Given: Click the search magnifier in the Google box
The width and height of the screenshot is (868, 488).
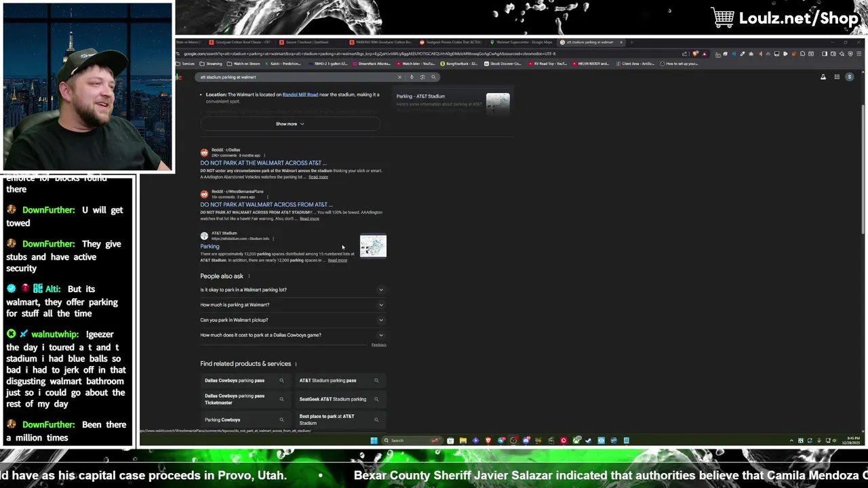Looking at the screenshot, I should pos(433,77).
